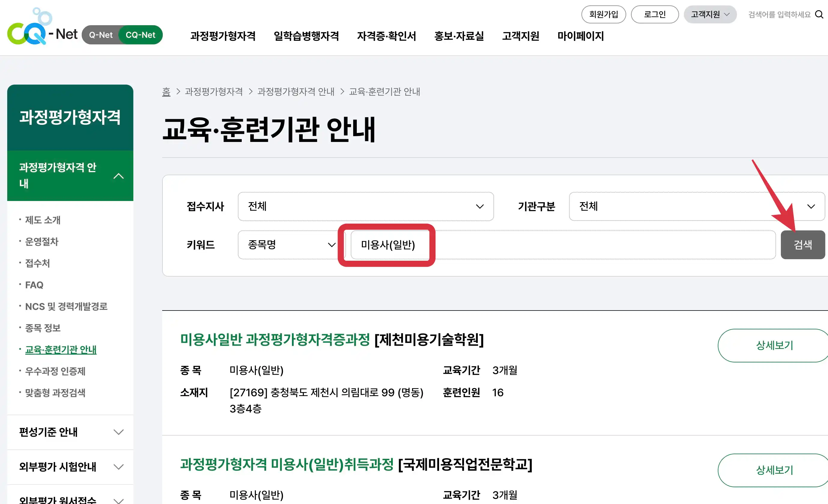Click the search magnifier icon in the header
Image resolution: width=828 pixels, height=504 pixels.
pyautogui.click(x=819, y=14)
